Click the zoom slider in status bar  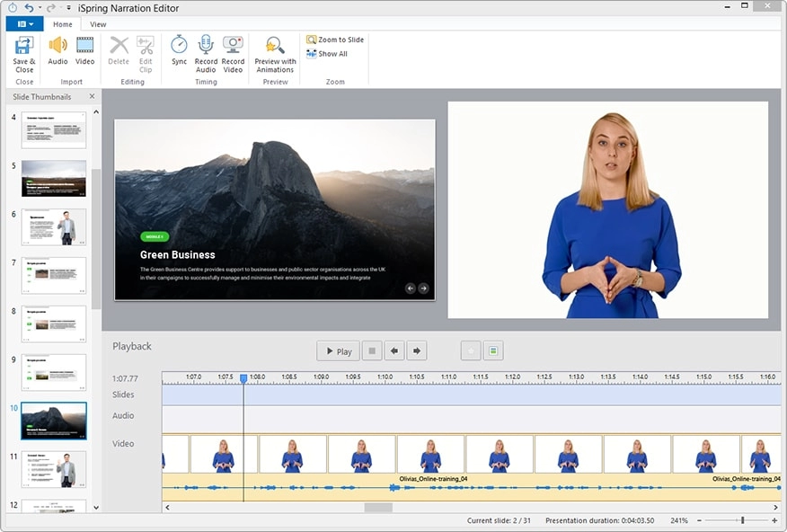click(x=742, y=520)
